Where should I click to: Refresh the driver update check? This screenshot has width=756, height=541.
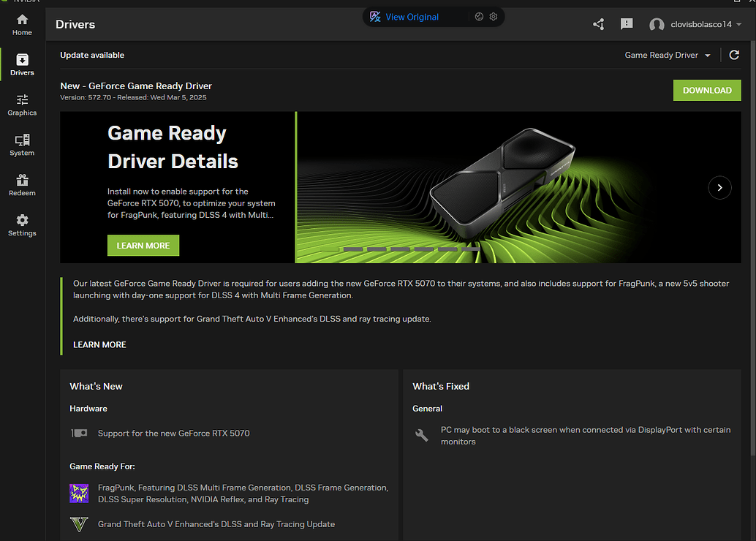click(x=734, y=55)
